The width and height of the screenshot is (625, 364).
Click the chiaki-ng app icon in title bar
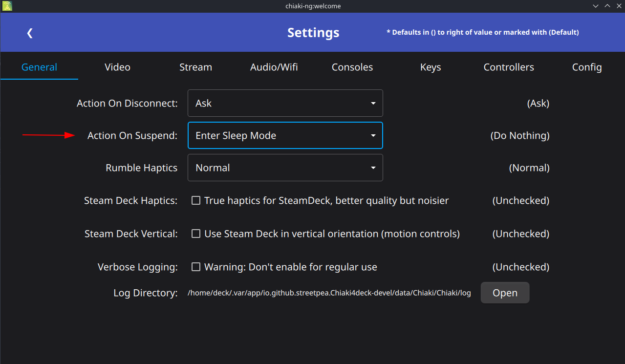pos(7,6)
